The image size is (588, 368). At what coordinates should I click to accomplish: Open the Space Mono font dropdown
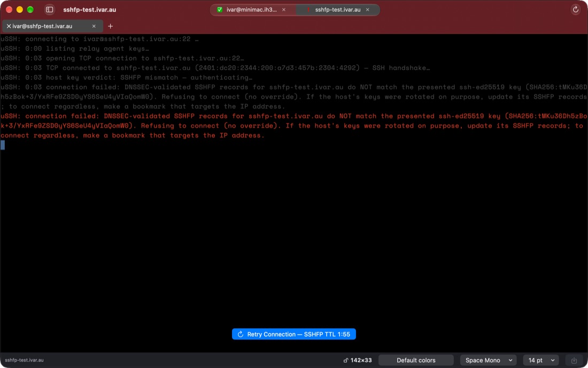click(488, 360)
